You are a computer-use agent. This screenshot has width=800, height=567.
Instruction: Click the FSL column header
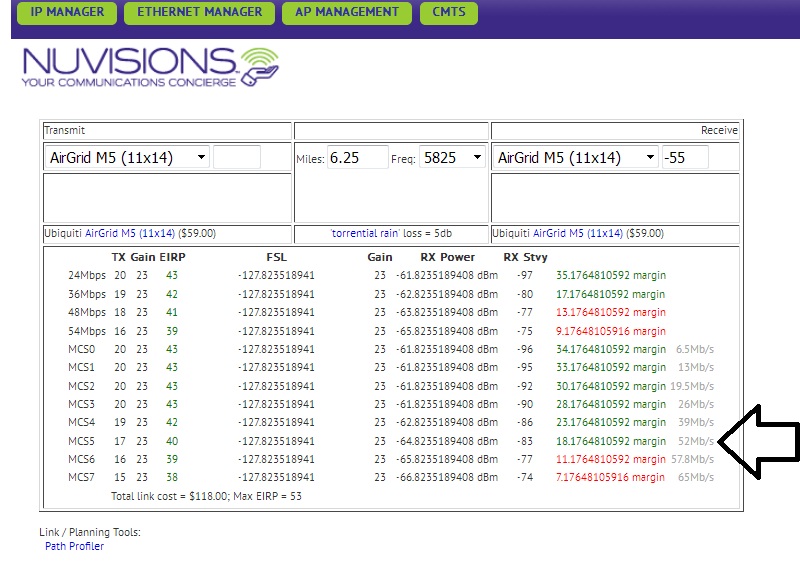[x=277, y=257]
